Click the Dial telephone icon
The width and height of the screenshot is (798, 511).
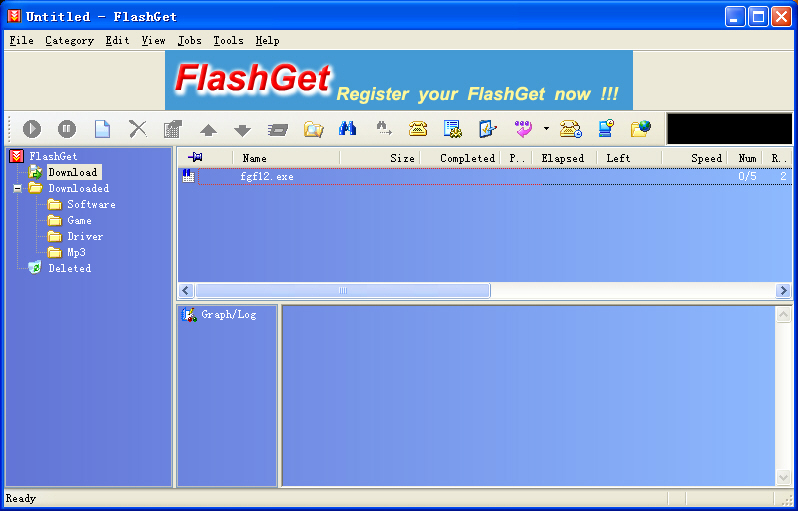point(418,129)
